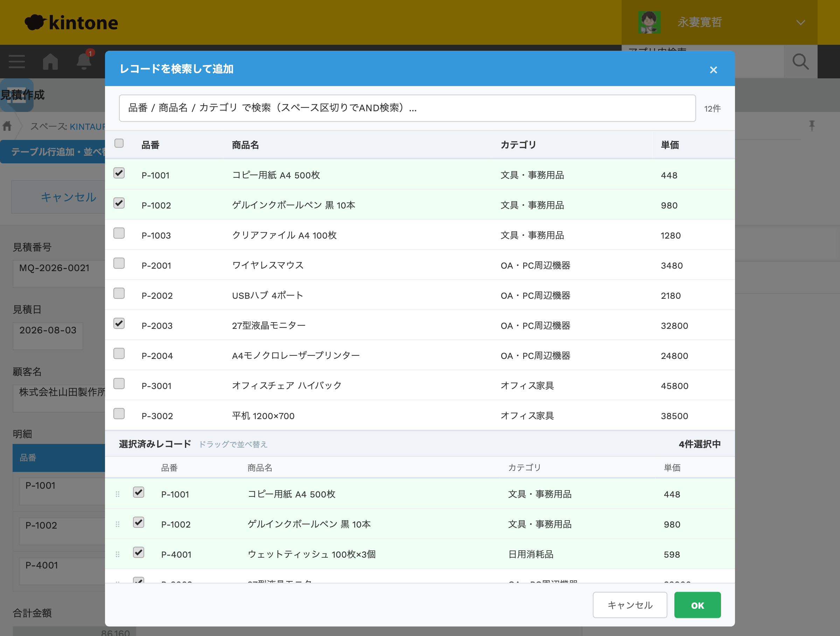The image size is (840, 636).
Task: Click the search magnifier icon
Action: click(800, 62)
